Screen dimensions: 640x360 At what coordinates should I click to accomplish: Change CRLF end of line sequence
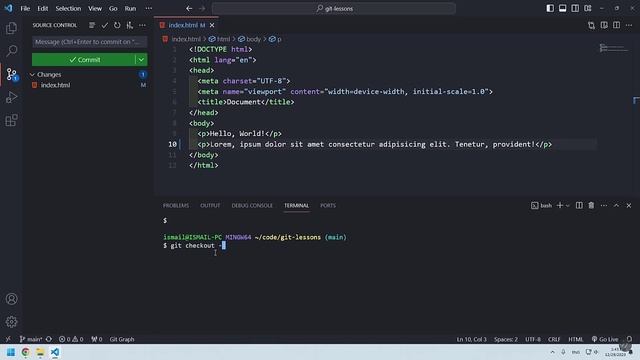coord(554,339)
